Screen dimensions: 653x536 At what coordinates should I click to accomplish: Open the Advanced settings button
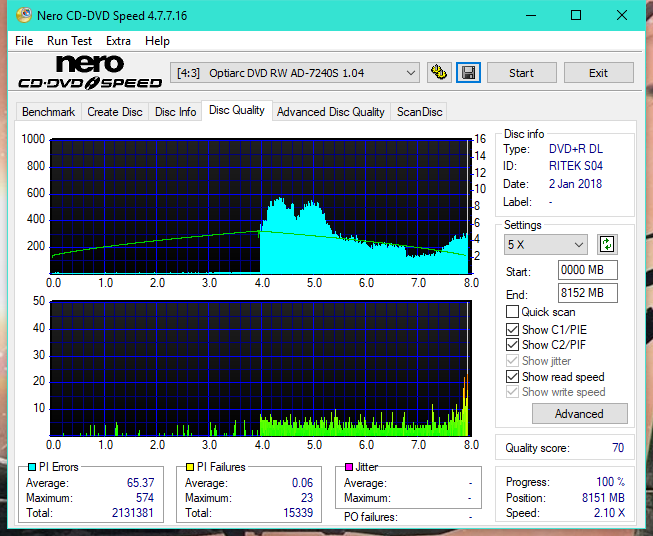tap(579, 414)
